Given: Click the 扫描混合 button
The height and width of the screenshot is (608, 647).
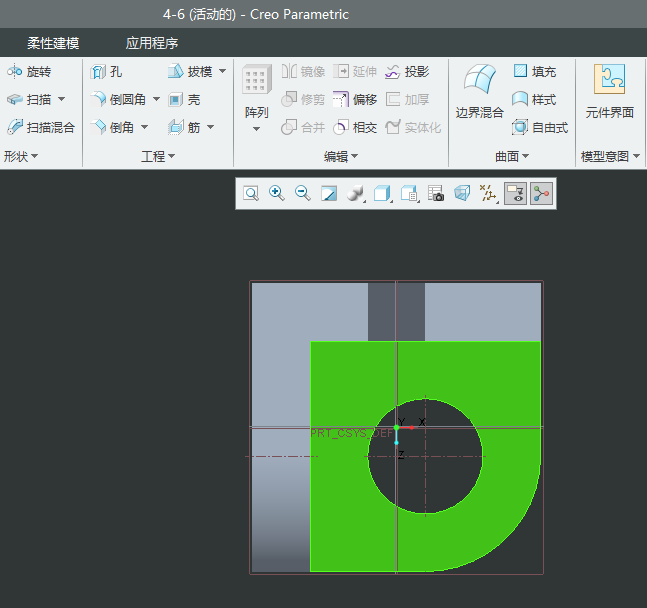Looking at the screenshot, I should [41, 127].
